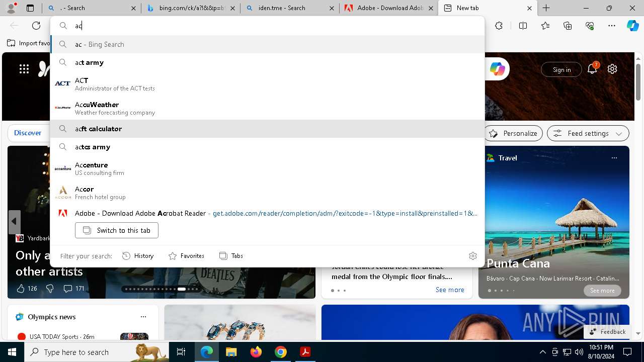Image resolution: width=644 pixels, height=362 pixels.
Task: Click See more on Punta Cana card
Action: [x=602, y=291]
